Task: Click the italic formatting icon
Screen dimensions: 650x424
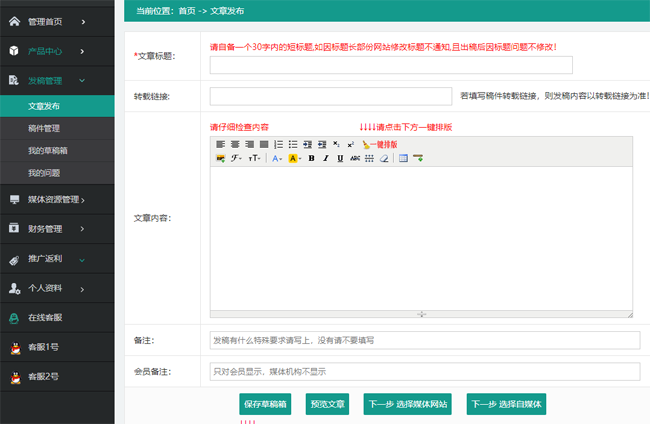Action: point(326,158)
